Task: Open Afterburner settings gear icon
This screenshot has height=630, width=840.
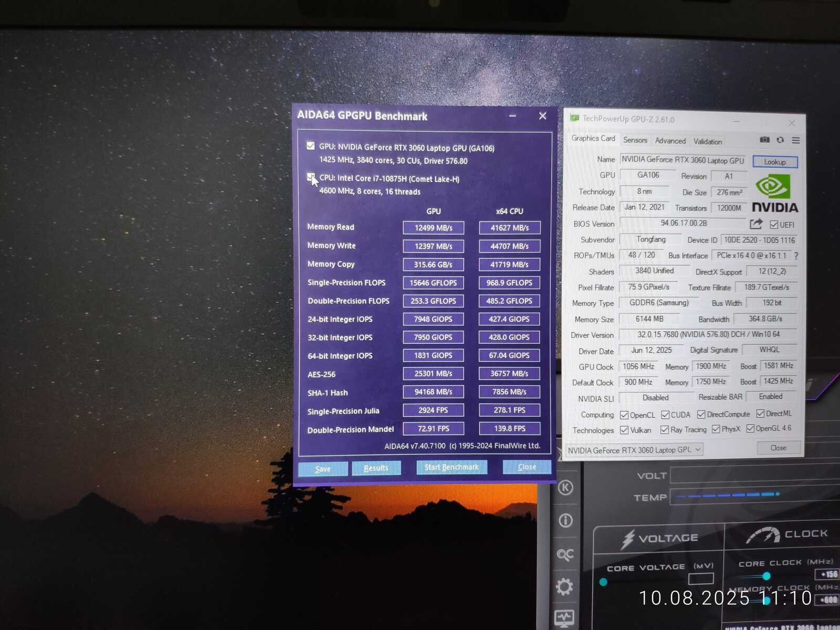Action: 565,586
